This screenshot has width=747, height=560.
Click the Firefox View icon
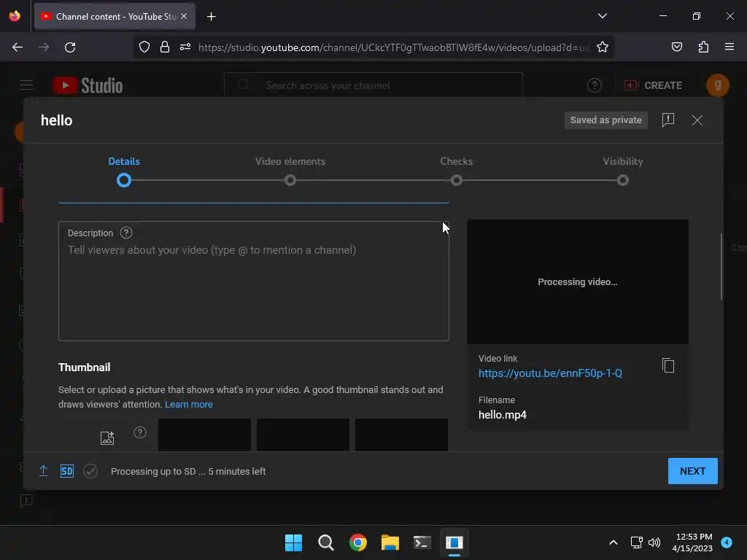tap(15, 16)
